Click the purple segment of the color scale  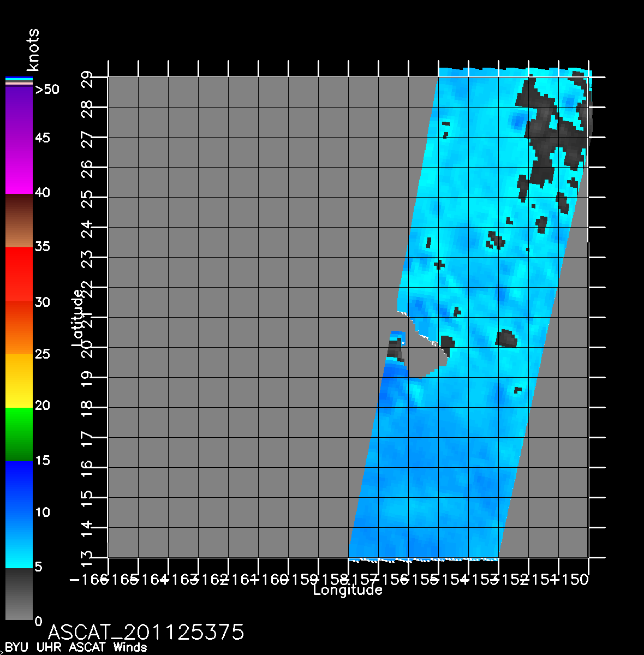[19, 112]
